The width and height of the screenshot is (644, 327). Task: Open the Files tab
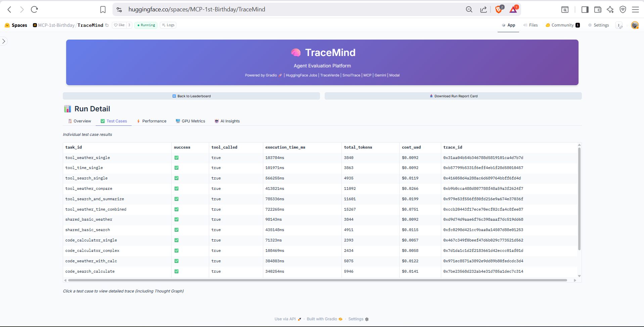531,25
